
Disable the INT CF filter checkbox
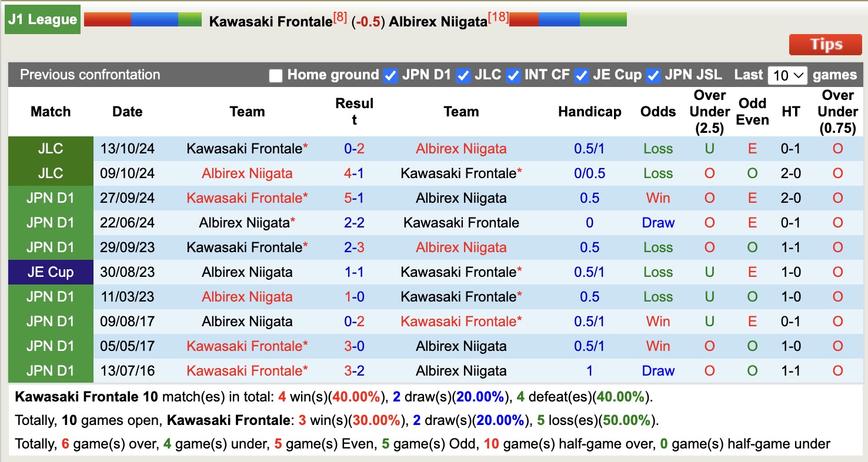pos(513,75)
